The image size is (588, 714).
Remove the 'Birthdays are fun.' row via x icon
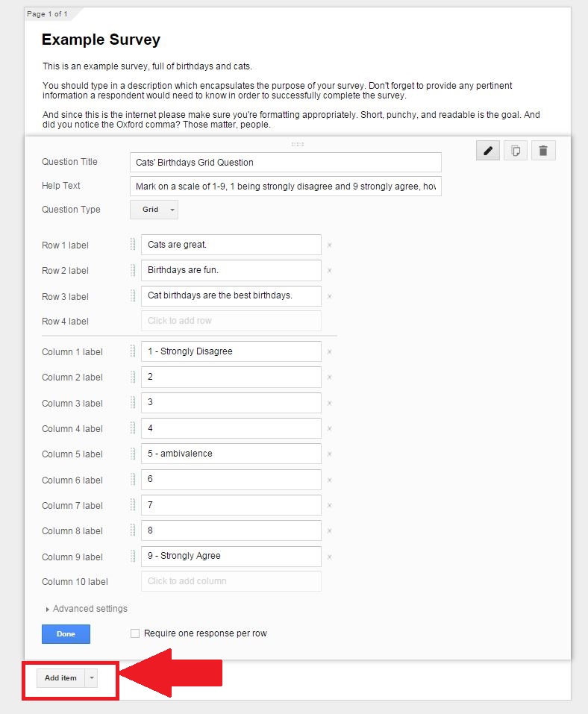click(331, 270)
